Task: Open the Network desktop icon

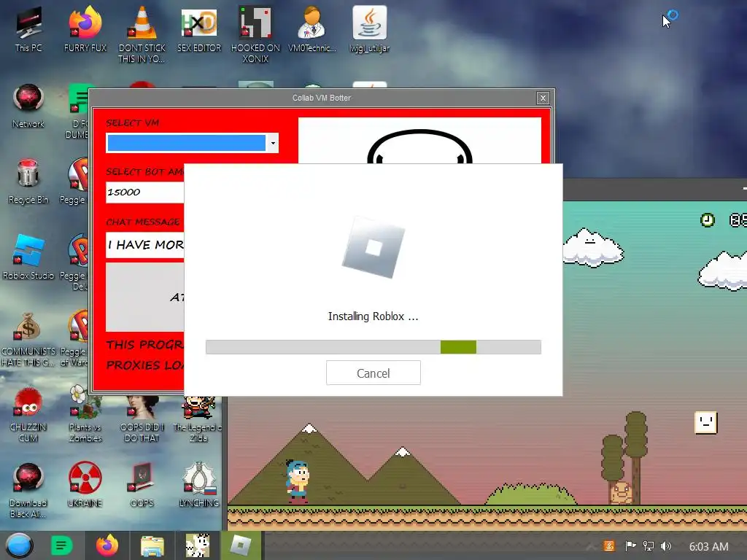Action: coord(28,106)
